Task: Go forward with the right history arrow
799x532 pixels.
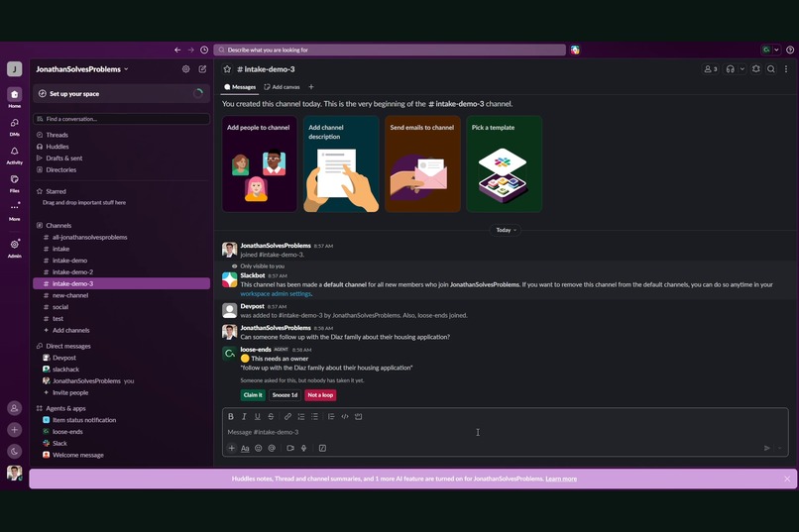Action: pyautogui.click(x=191, y=50)
